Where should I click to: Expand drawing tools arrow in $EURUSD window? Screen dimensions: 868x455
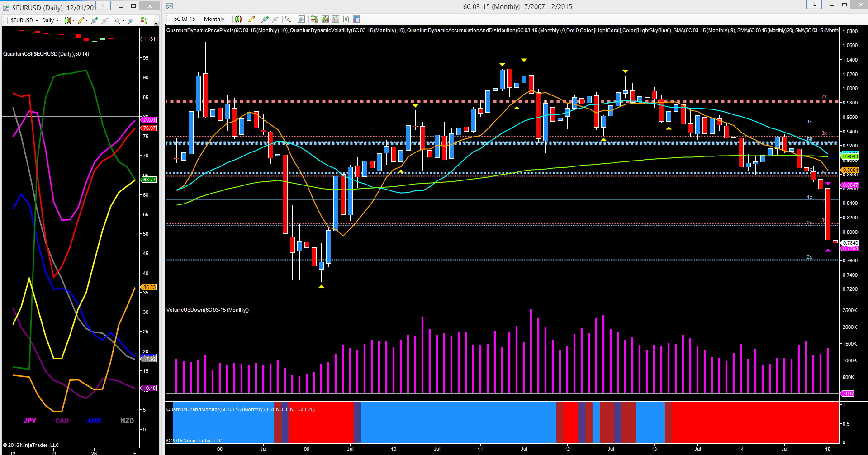86,20
